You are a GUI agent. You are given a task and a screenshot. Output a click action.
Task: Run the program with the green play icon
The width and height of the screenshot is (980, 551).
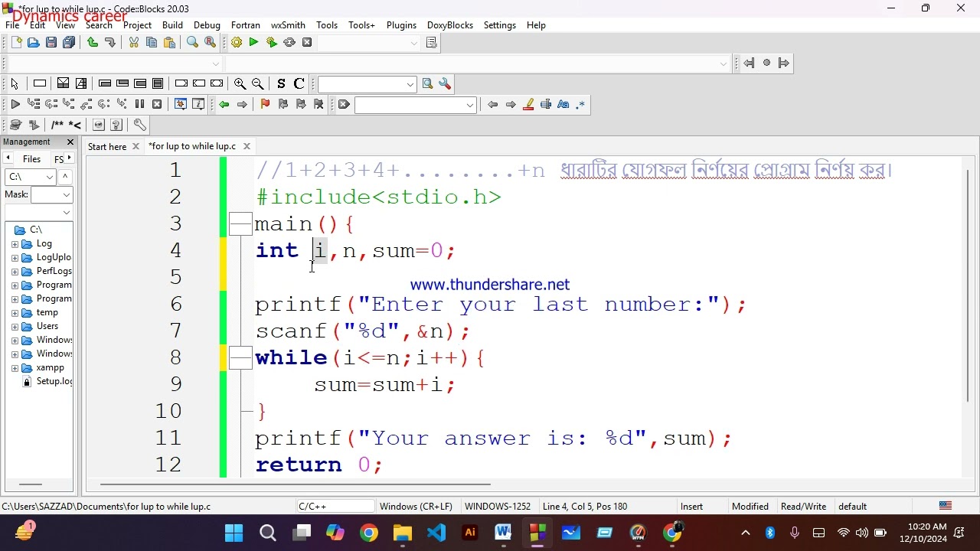(254, 43)
